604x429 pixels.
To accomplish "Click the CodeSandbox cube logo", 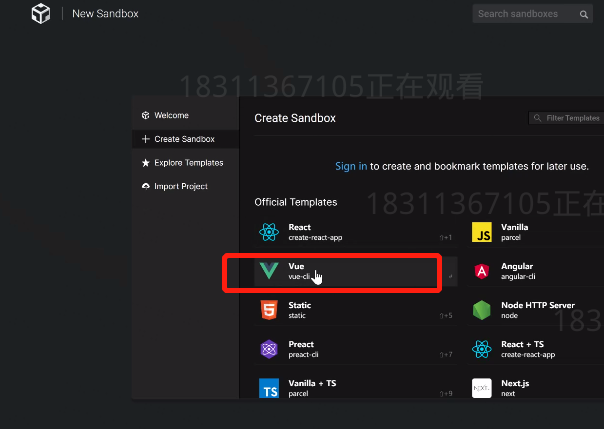I will click(41, 13).
